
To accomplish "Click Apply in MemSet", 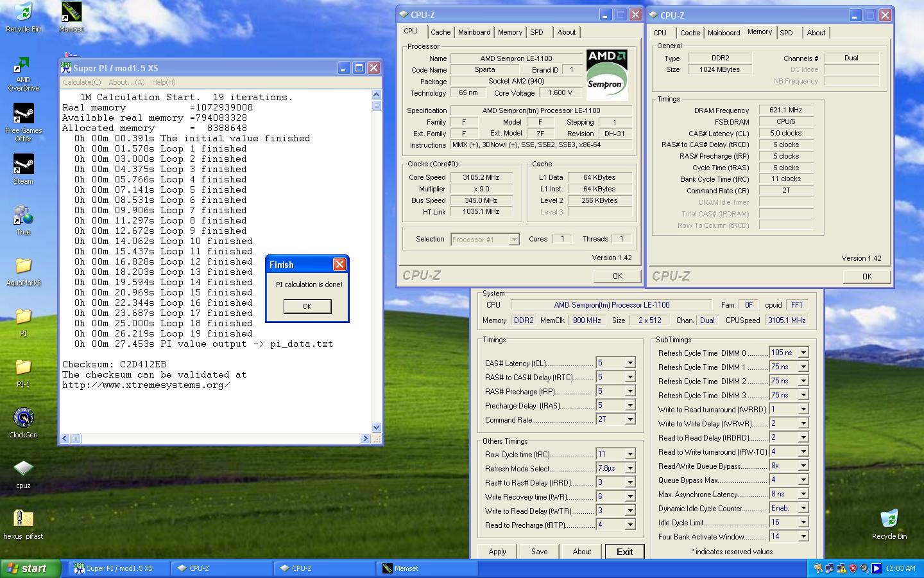I will [497, 552].
